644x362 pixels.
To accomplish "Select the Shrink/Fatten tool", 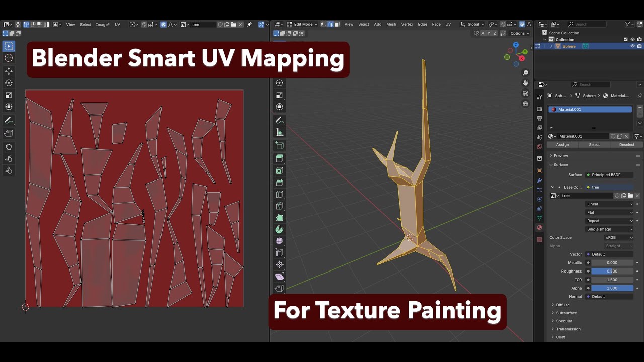I will (x=280, y=264).
